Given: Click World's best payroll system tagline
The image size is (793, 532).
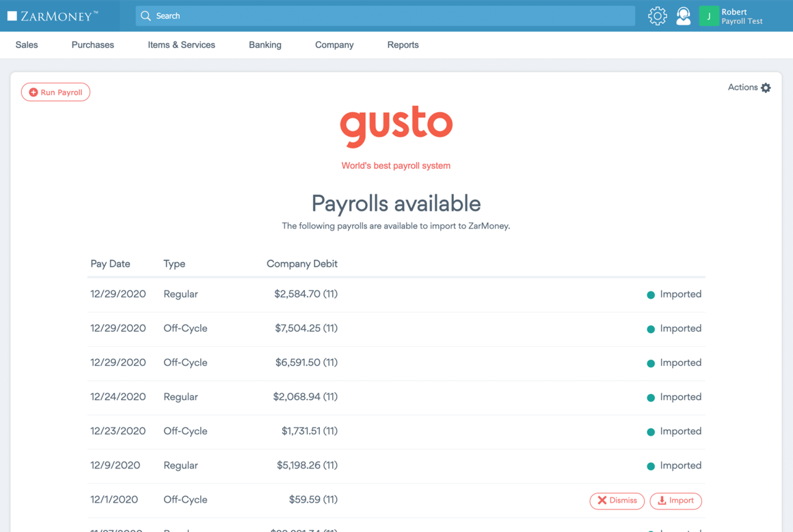Looking at the screenshot, I should point(396,166).
